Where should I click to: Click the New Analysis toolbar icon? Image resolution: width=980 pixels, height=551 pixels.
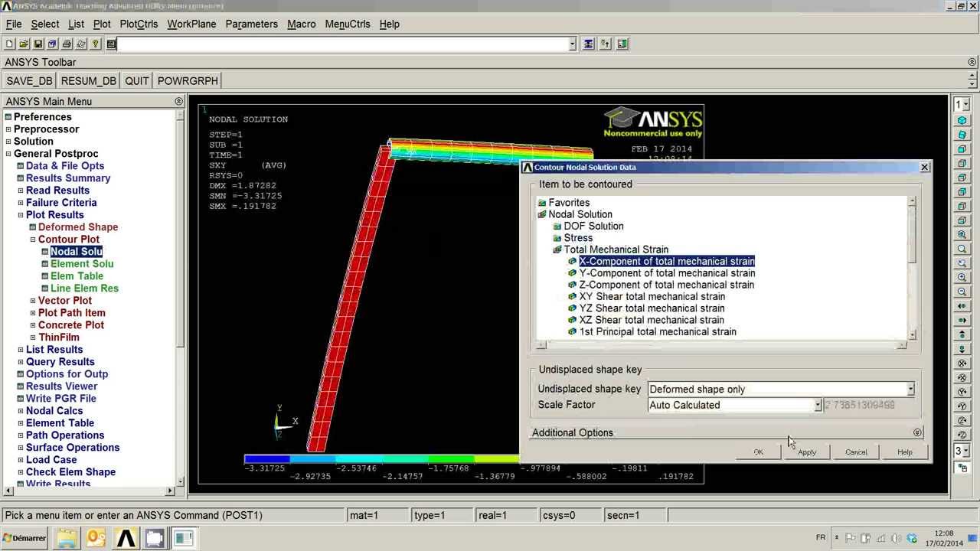[x=10, y=44]
